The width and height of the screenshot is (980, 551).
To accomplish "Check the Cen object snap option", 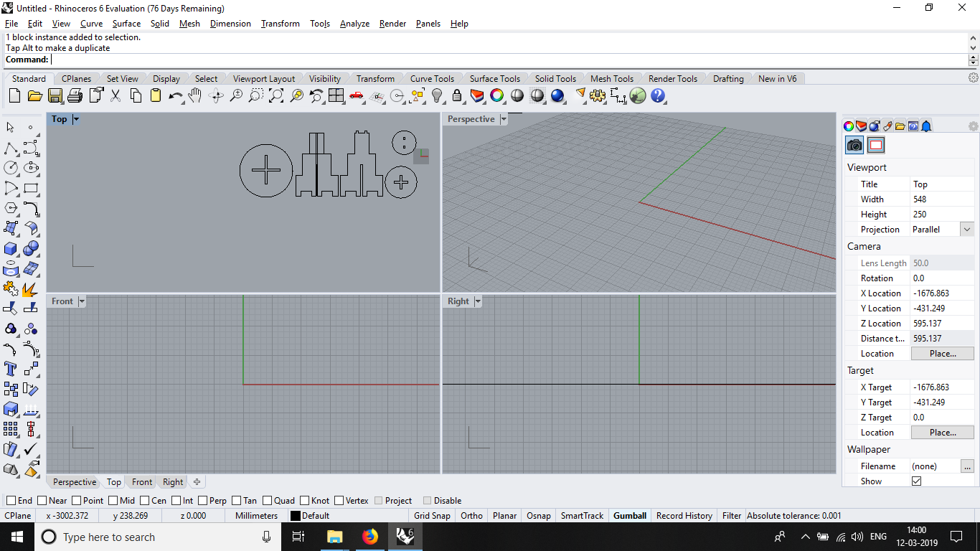I will (x=145, y=501).
